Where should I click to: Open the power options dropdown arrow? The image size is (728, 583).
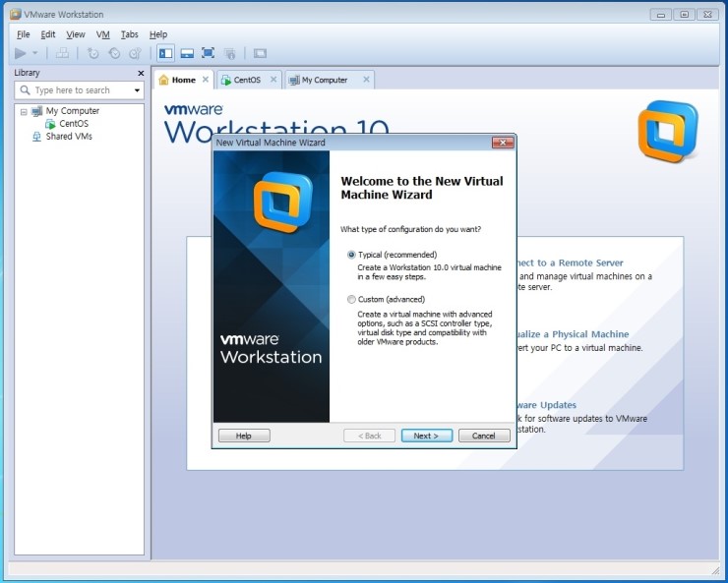point(34,53)
